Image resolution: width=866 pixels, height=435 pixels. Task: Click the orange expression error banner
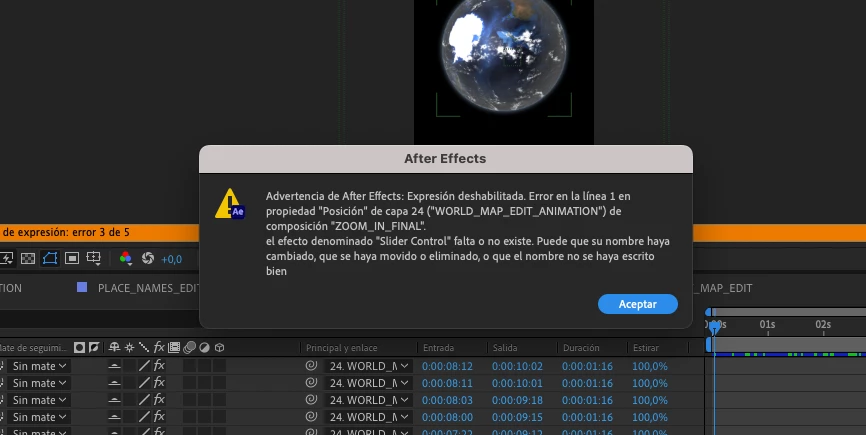point(99,232)
